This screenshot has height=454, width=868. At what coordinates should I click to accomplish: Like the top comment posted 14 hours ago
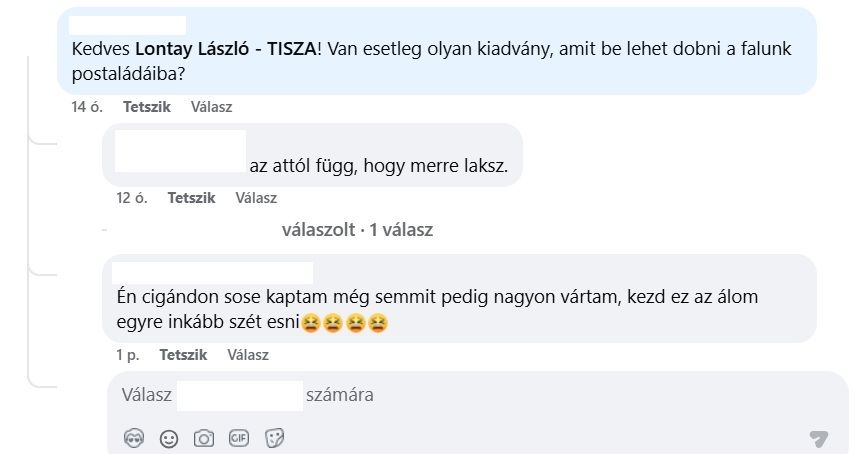coord(147,107)
